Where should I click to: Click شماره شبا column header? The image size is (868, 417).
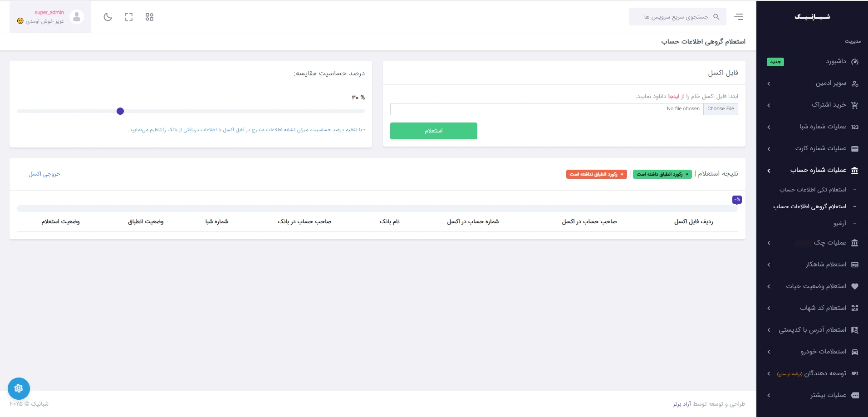pos(216,221)
